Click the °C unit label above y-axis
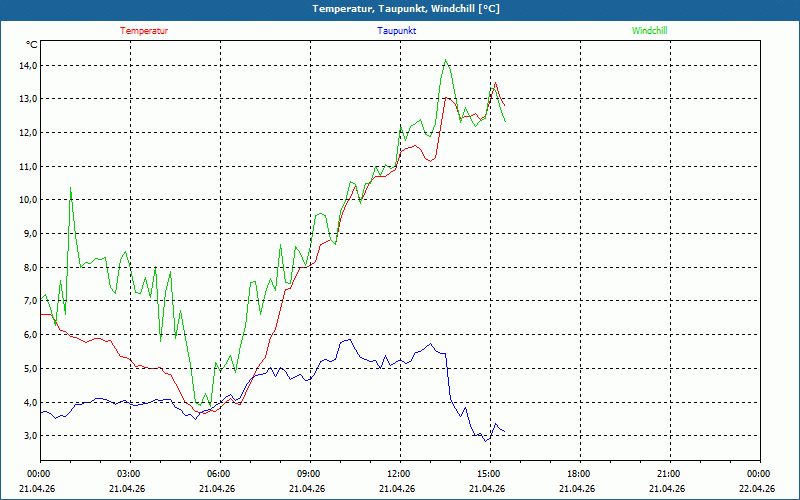This screenshot has width=800, height=500. (32, 45)
